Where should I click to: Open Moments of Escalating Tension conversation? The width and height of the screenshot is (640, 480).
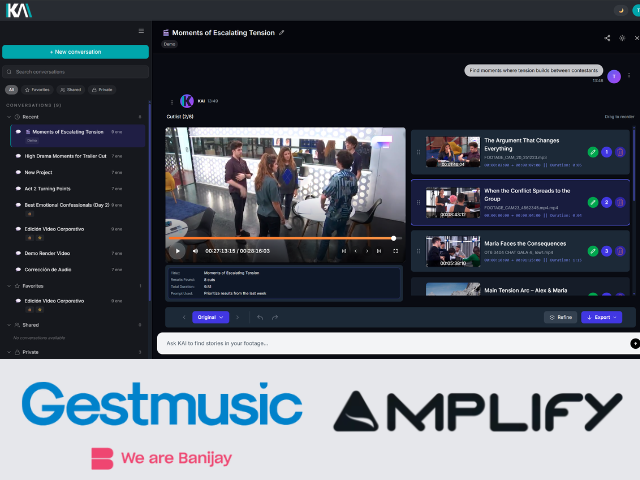(78, 136)
